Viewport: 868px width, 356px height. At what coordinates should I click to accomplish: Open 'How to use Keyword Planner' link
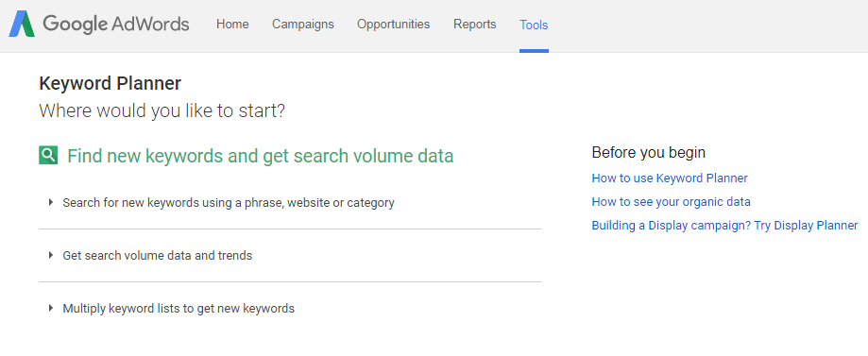[x=670, y=178]
